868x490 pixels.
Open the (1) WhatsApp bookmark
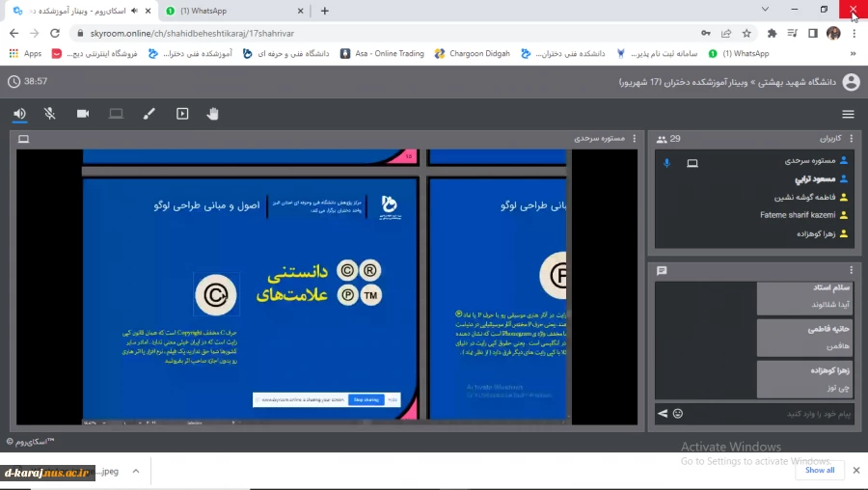(739, 54)
